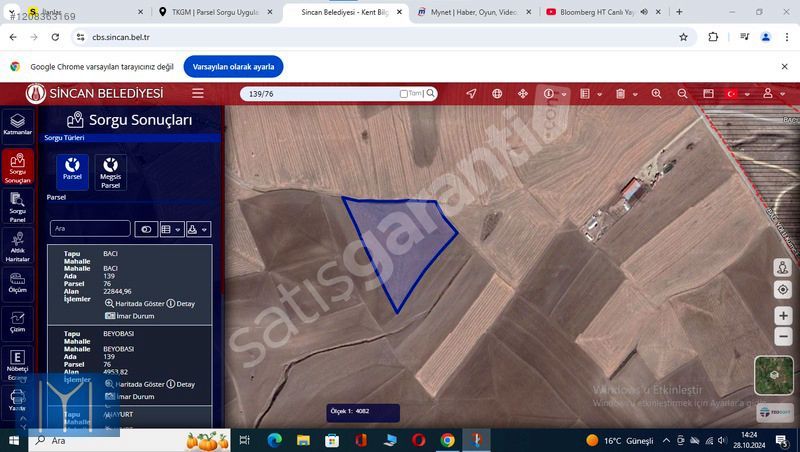The width and height of the screenshot is (800, 452).
Task: Click Varsayılan olarak ayarla button
Action: coord(233,66)
